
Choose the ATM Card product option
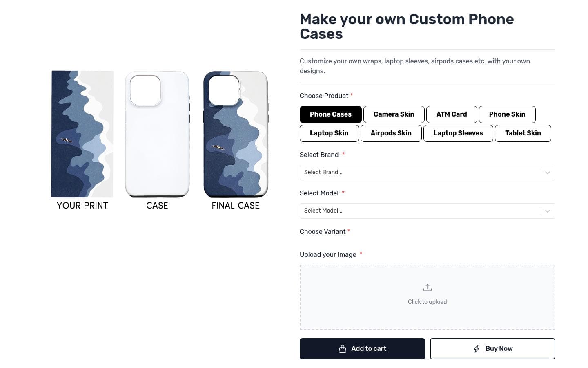(x=451, y=114)
